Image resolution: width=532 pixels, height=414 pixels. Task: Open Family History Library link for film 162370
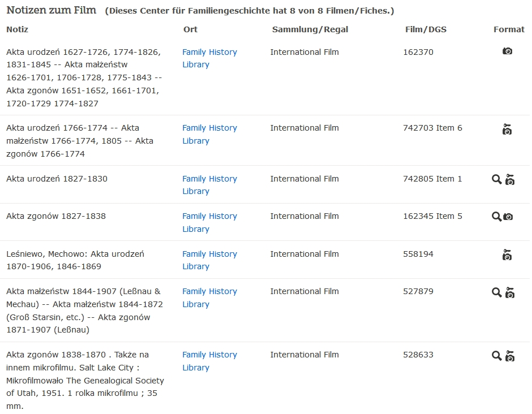[209, 58]
